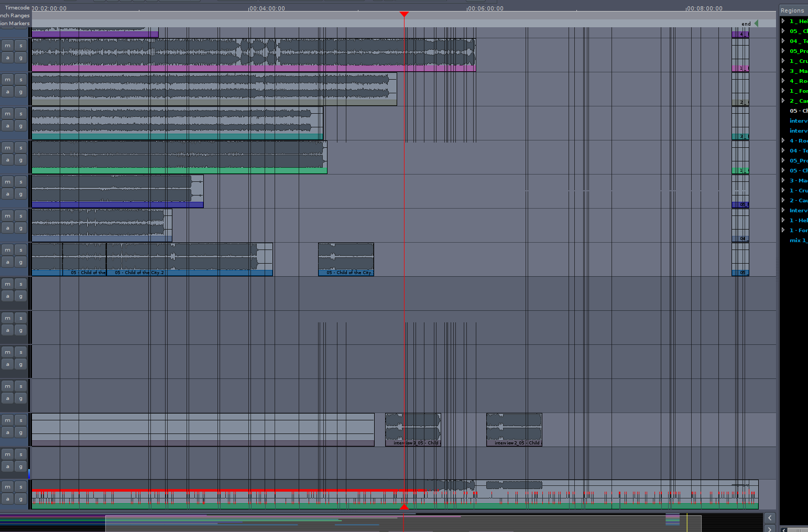Viewport: 808px width, 532px height.
Task: Expand the blue "4 - Roo" region entry
Action: pos(783,140)
